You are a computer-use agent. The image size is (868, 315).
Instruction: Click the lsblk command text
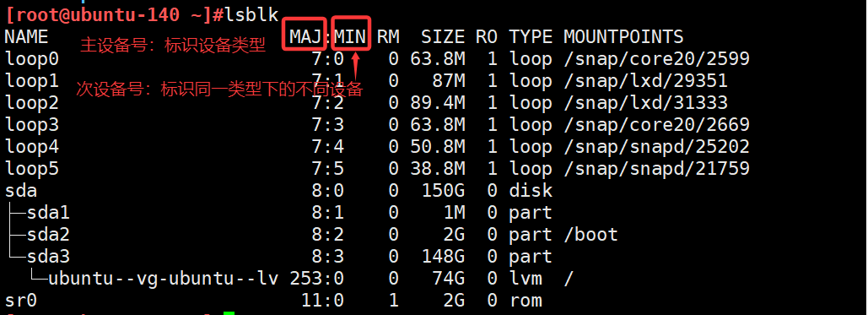coord(251,14)
